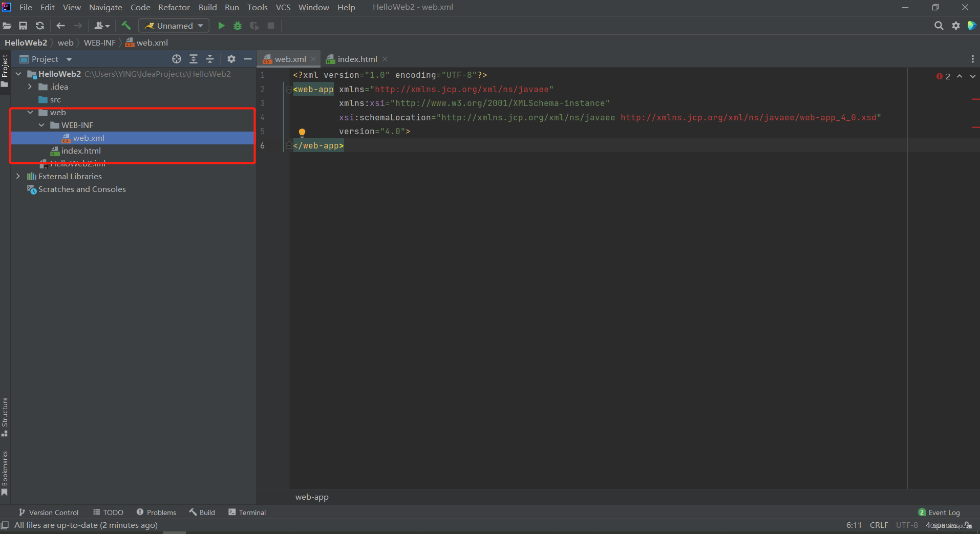The width and height of the screenshot is (980, 534).
Task: Expand External Libraries node
Action: pyautogui.click(x=18, y=176)
